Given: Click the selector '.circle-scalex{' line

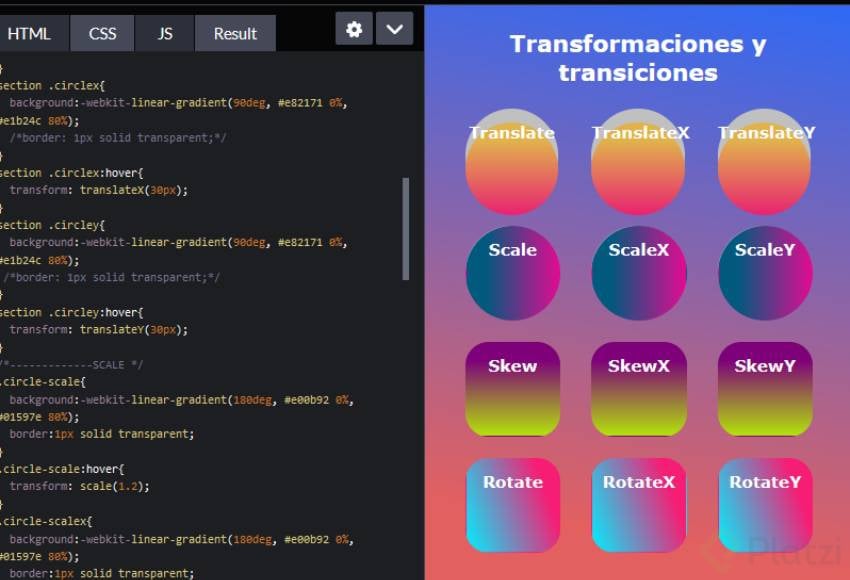Looking at the screenshot, I should 46,521.
